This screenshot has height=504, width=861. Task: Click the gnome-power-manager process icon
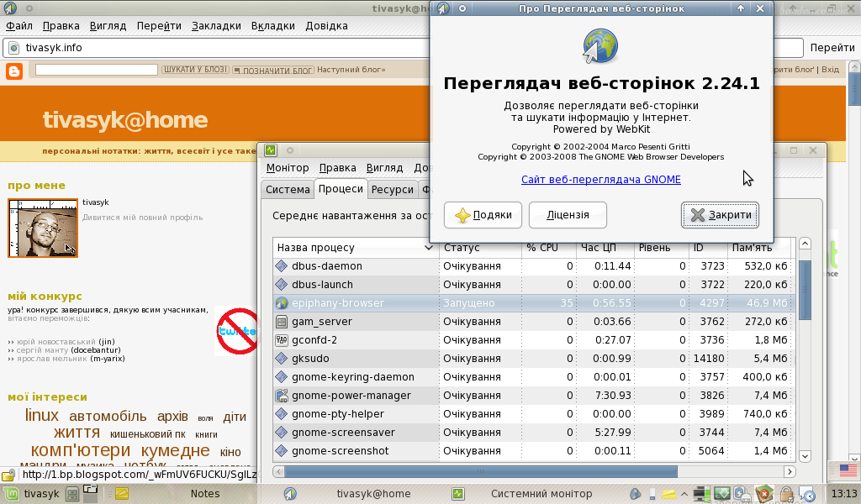coord(282,396)
